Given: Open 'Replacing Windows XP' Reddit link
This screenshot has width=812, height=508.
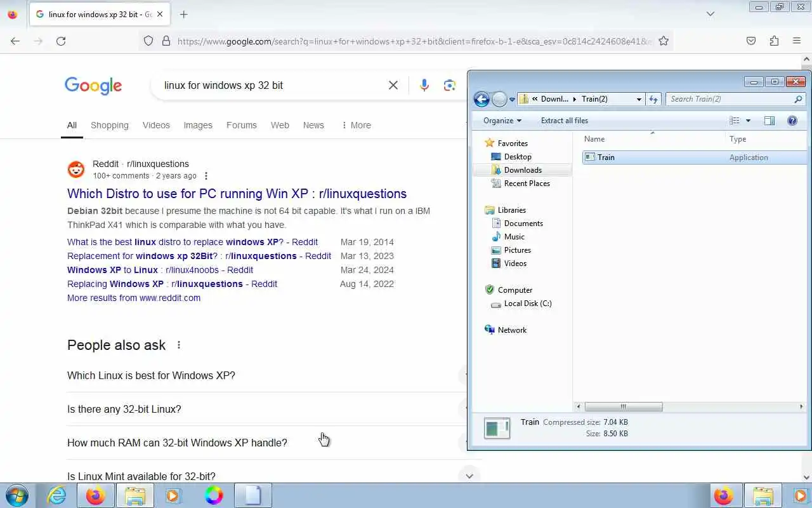Looking at the screenshot, I should (x=173, y=284).
